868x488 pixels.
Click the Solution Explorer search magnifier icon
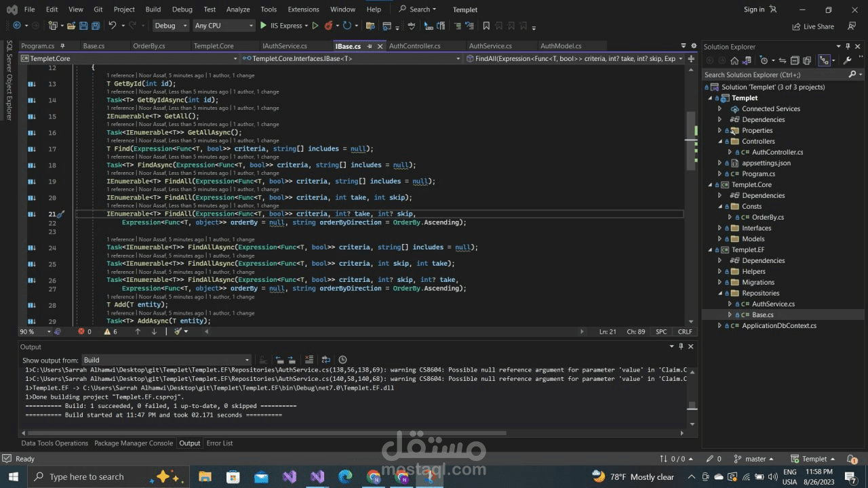coord(852,75)
